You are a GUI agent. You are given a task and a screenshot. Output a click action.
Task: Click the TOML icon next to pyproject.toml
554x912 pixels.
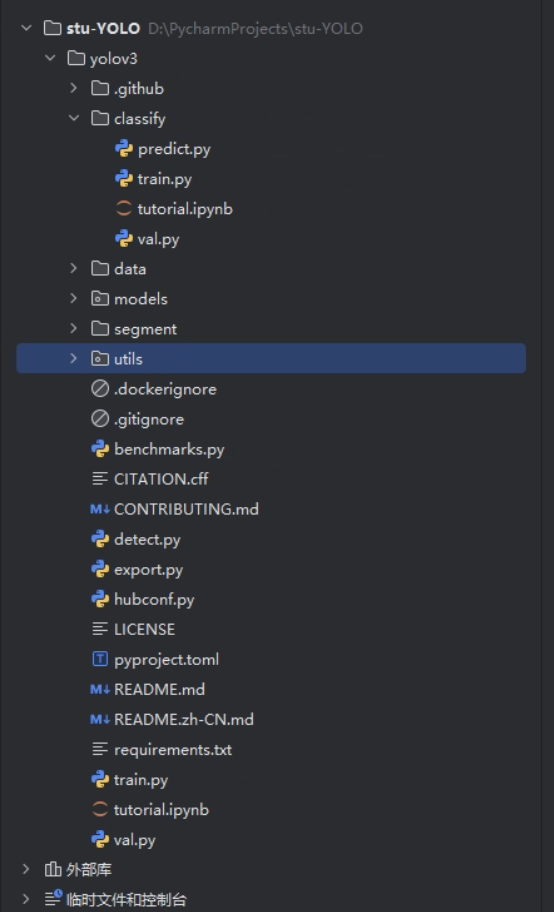[x=100, y=659]
